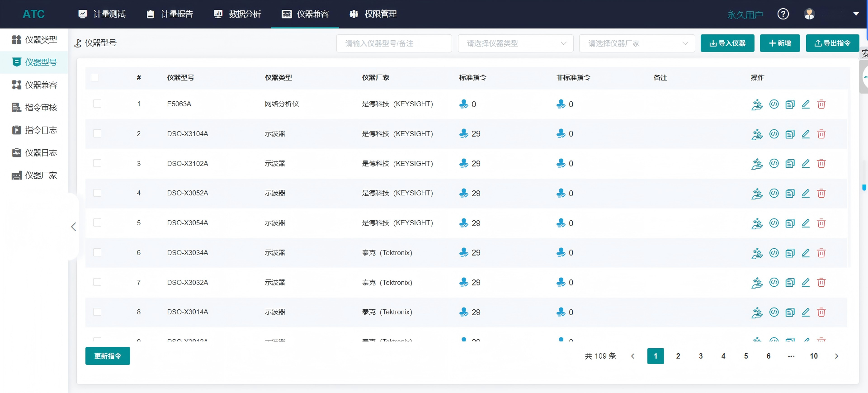Edit the DSO-X3102A instrument
868x393 pixels.
[806, 163]
